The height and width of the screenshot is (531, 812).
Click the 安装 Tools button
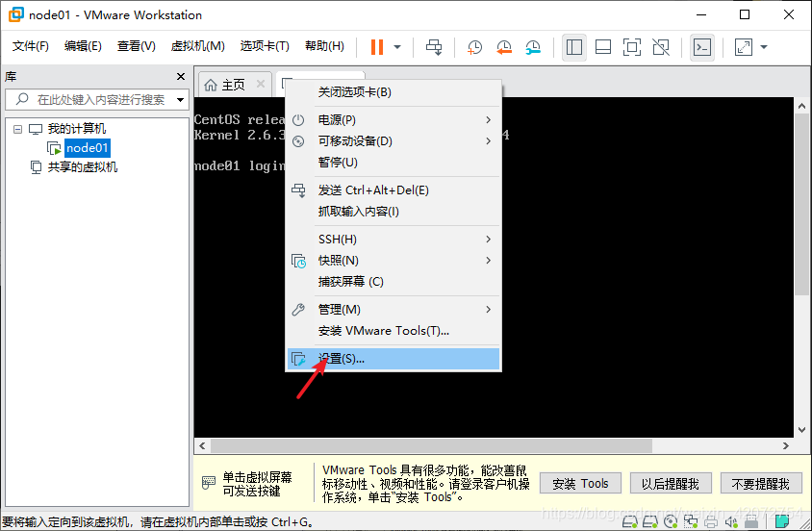(580, 484)
